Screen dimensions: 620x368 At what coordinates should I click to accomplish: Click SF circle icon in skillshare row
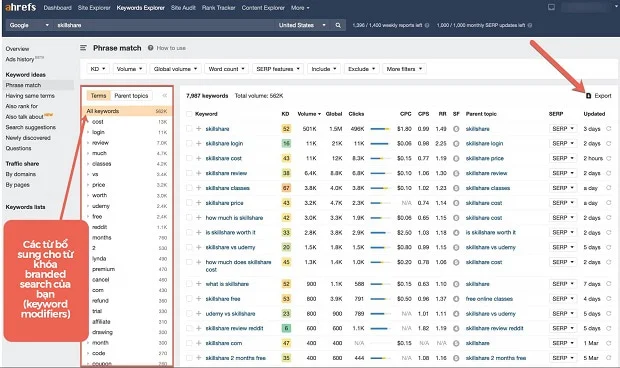(456, 129)
